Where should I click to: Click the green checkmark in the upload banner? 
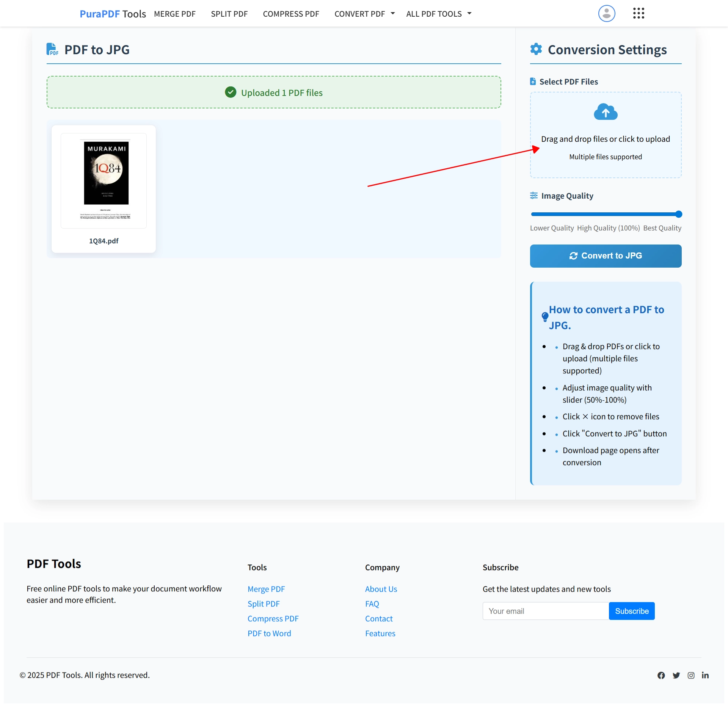[231, 92]
